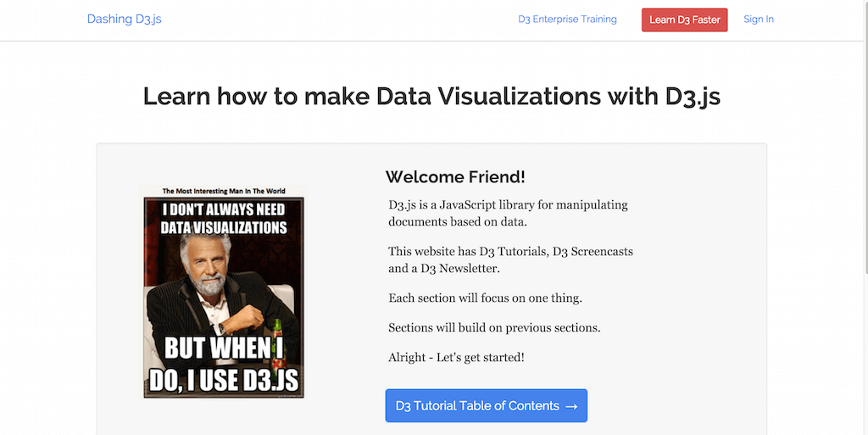Image resolution: width=868 pixels, height=435 pixels.
Task: Open the Sign In link
Action: [x=758, y=19]
